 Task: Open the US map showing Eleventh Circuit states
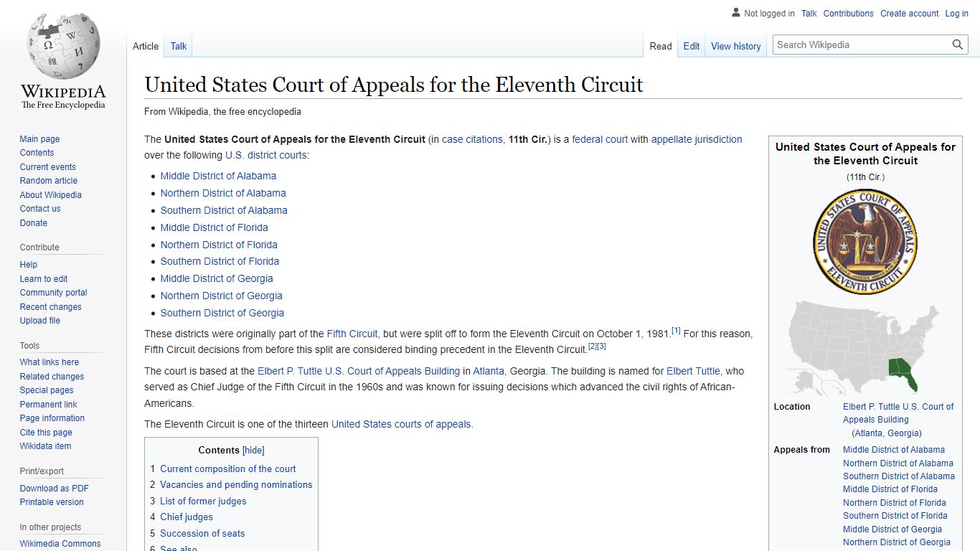click(x=865, y=348)
